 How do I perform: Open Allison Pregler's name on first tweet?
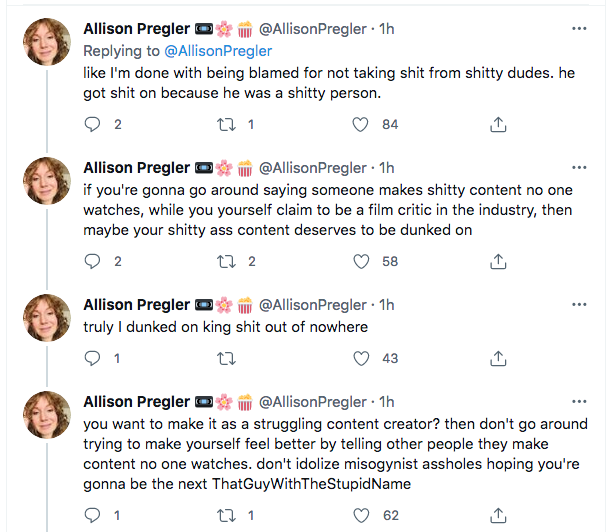click(136, 29)
